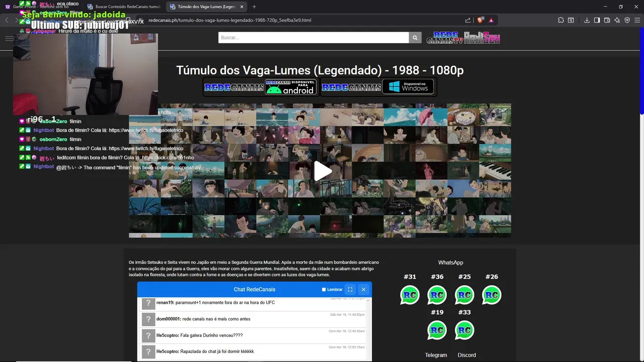The width and height of the screenshot is (644, 362).
Task: Click the movie synopsis paragraph
Action: click(x=254, y=268)
